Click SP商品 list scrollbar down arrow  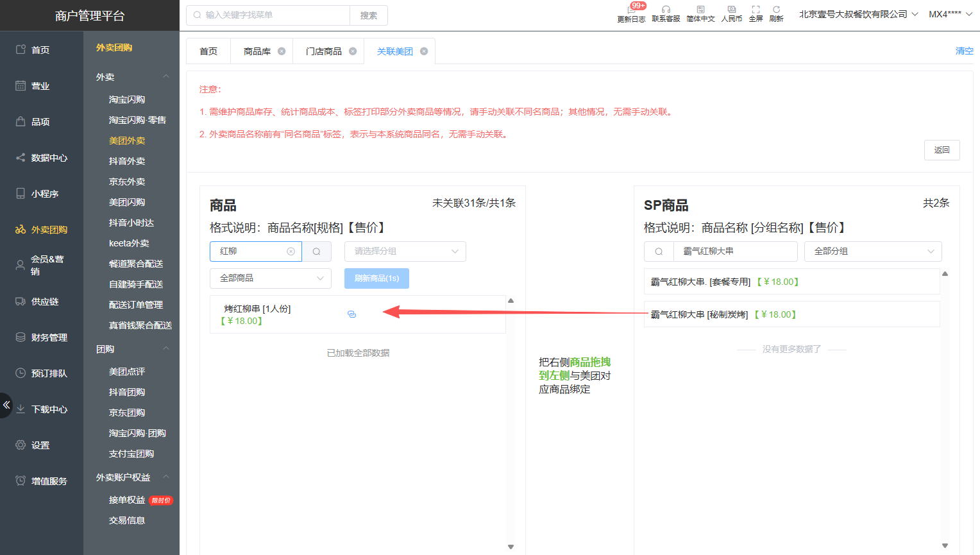pyautogui.click(x=945, y=545)
